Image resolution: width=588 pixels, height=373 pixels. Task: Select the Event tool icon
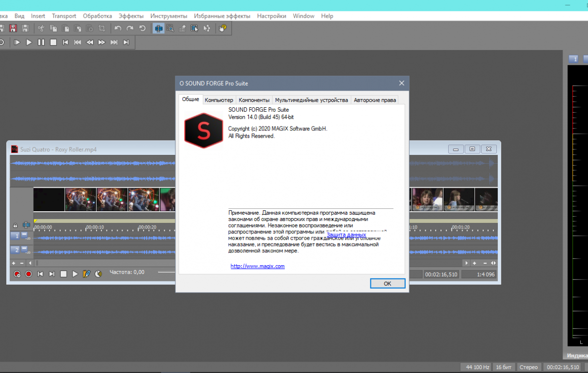(195, 28)
